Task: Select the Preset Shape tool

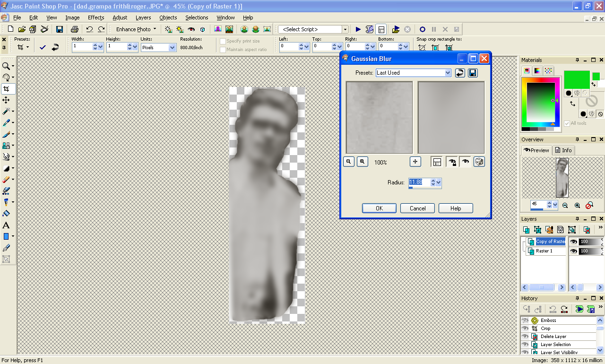Action: pos(6,236)
